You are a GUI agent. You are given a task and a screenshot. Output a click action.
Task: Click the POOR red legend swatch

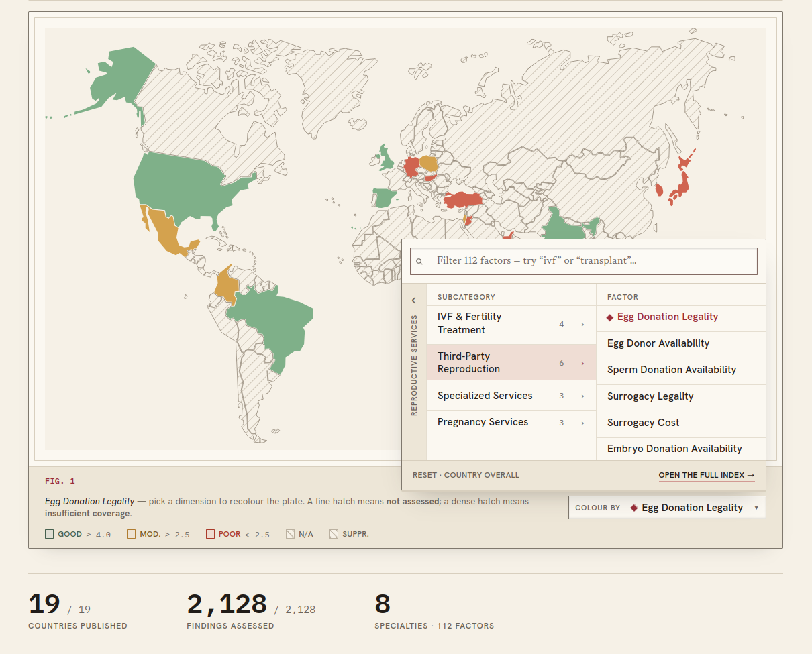(x=210, y=534)
